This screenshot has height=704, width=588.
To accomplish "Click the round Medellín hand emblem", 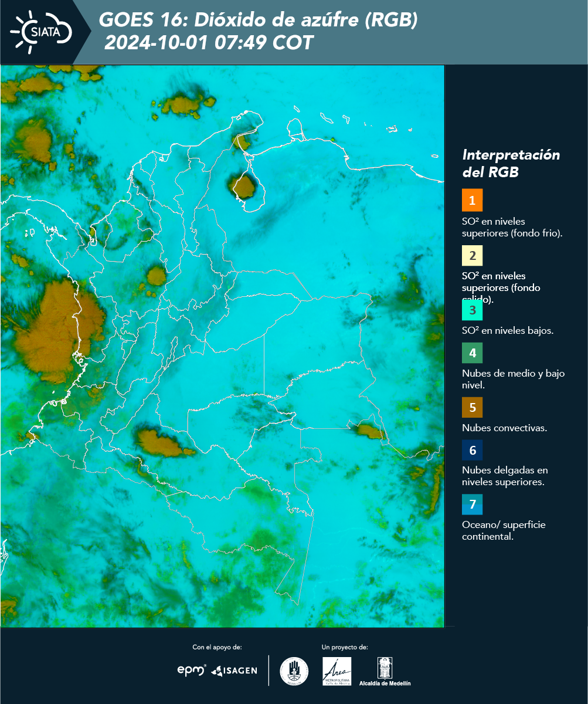I will click(294, 671).
